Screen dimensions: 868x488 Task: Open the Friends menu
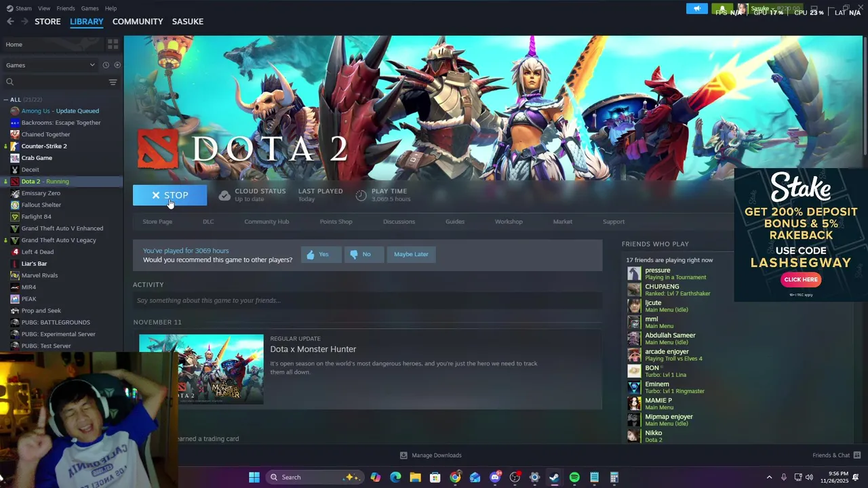66,8
